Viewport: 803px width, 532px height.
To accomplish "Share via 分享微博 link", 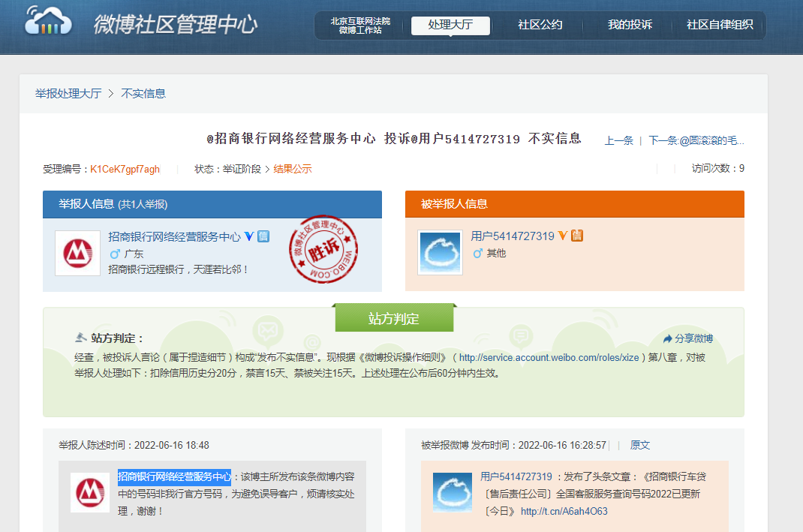I will [693, 338].
